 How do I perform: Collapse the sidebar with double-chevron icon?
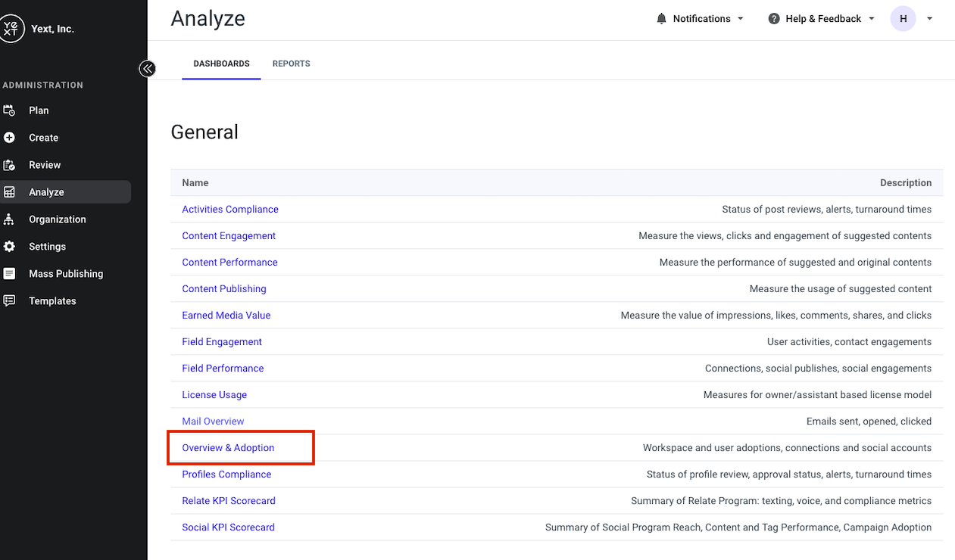tap(147, 69)
